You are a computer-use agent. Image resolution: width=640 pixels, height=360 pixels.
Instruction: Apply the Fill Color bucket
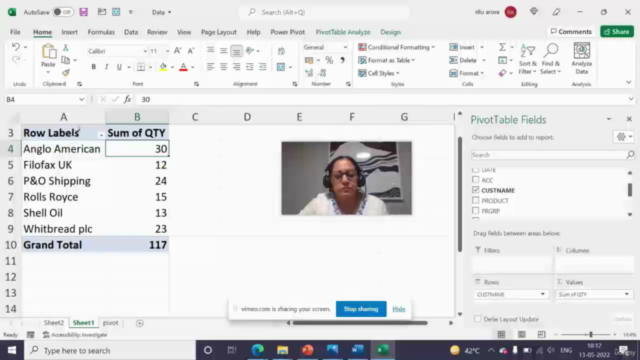tap(163, 67)
